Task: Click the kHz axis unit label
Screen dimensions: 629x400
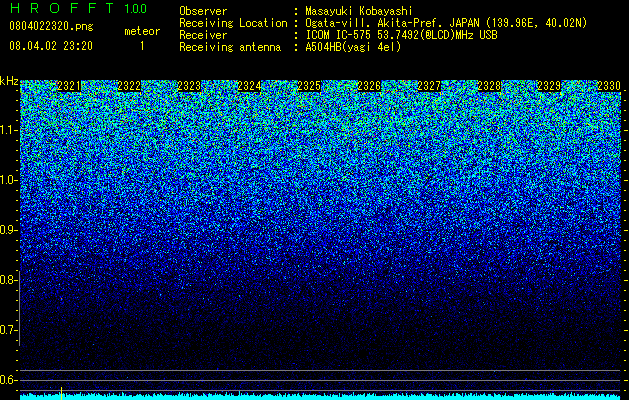Action: [9, 81]
